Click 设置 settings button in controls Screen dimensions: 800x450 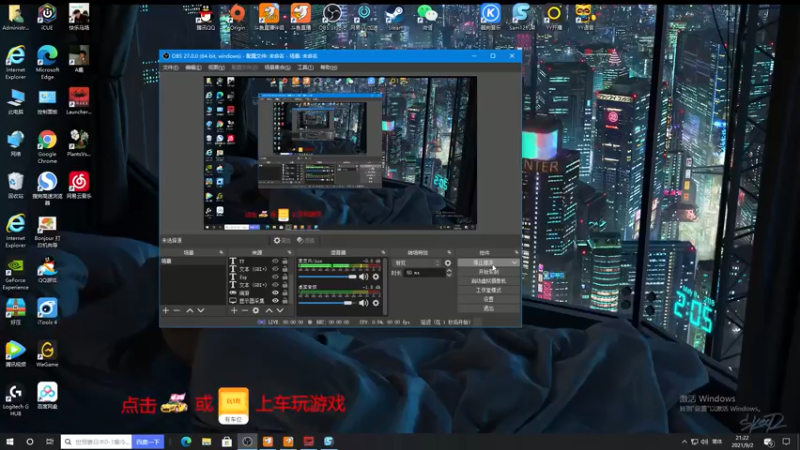(488, 299)
